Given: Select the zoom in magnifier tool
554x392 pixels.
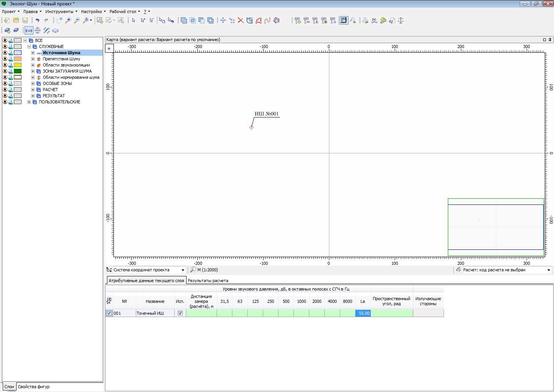Looking at the screenshot, I should tap(68, 20).
